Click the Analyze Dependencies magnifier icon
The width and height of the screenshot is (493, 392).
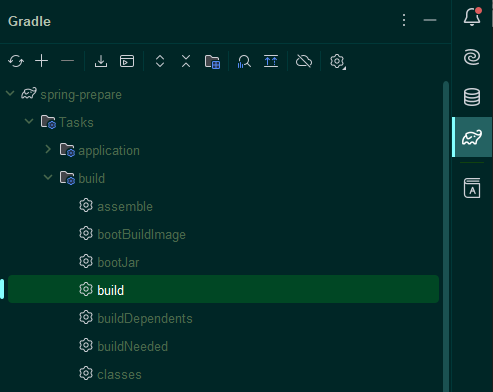[x=244, y=62]
